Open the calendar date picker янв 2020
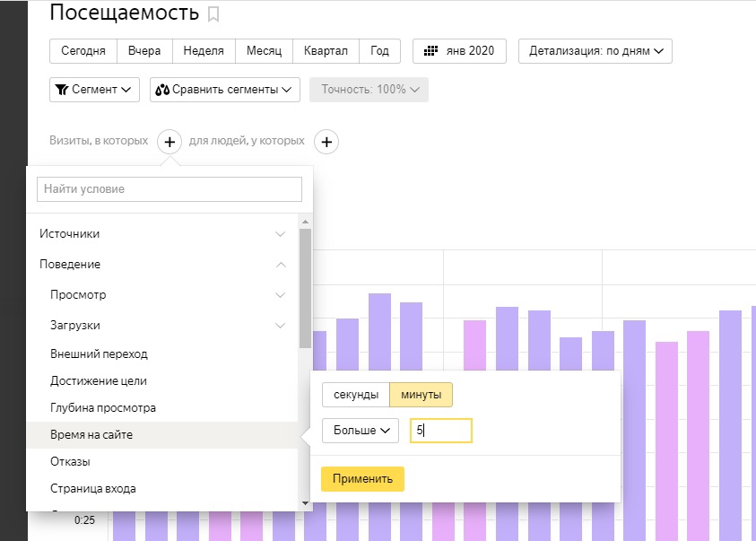Viewport: 756px width, 541px height. point(459,51)
